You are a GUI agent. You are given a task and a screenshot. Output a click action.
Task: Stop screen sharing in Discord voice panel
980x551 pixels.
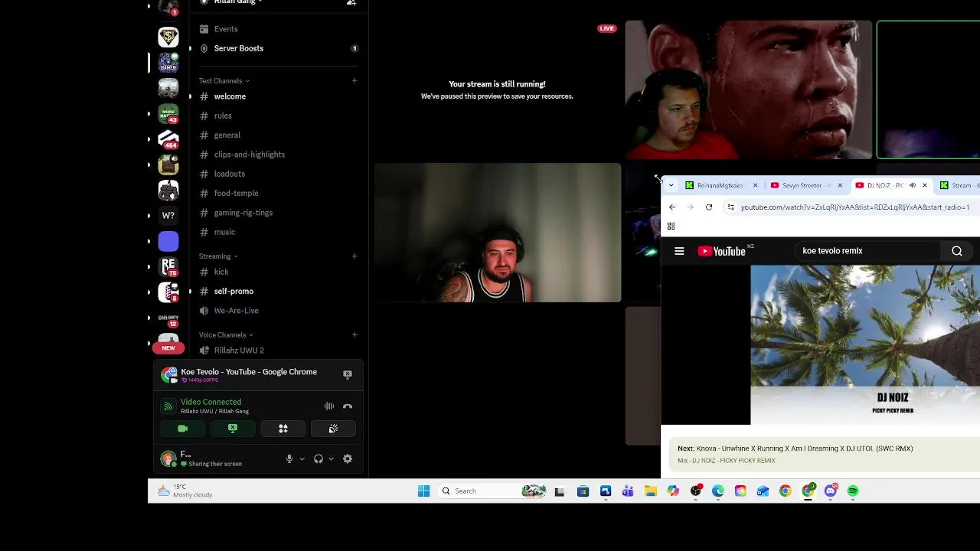[x=233, y=429]
